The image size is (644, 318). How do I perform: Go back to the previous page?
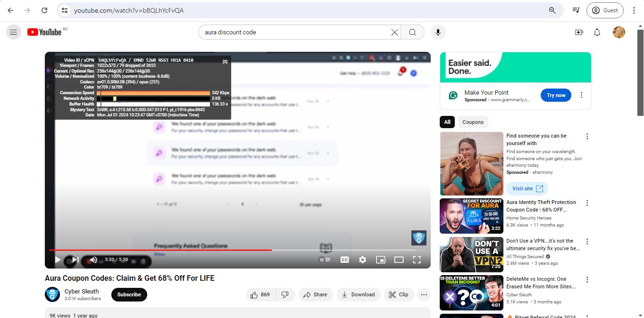tap(10, 10)
